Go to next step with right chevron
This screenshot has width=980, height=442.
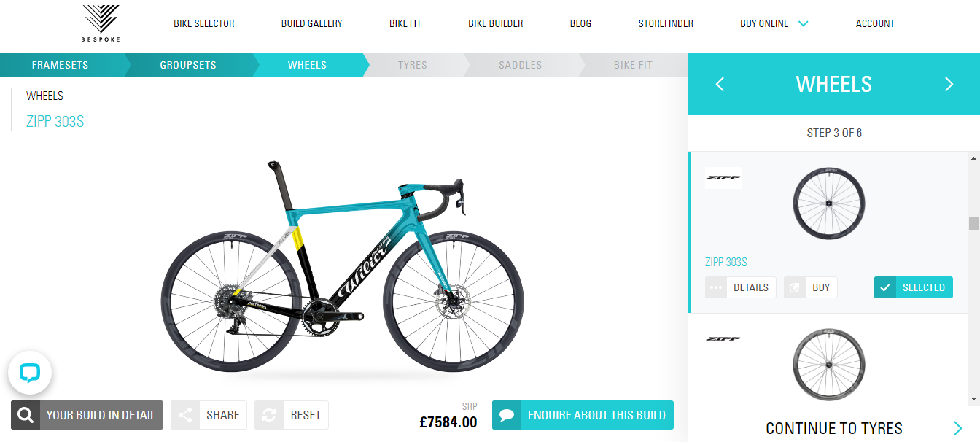(949, 84)
